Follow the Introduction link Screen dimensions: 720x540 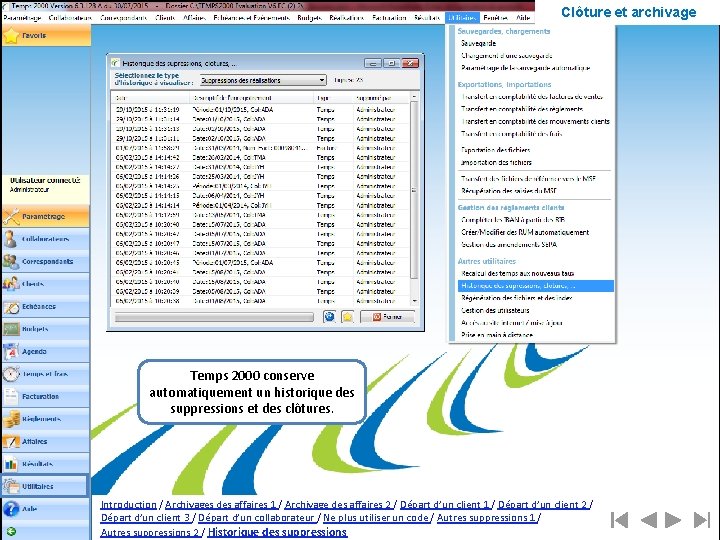coord(129,505)
